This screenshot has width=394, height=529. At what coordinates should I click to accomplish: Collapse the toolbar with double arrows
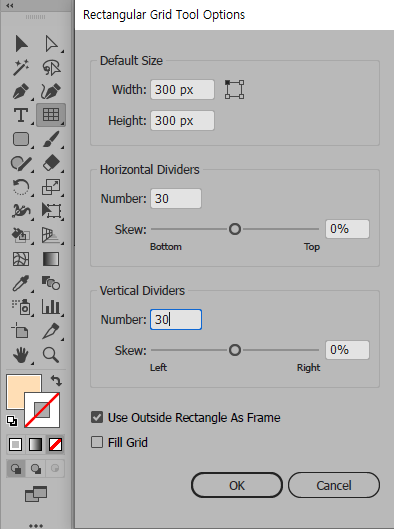(10, 6)
